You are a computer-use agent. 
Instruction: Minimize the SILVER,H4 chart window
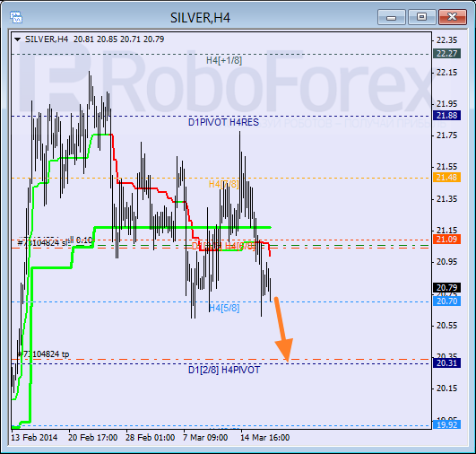pos(392,17)
